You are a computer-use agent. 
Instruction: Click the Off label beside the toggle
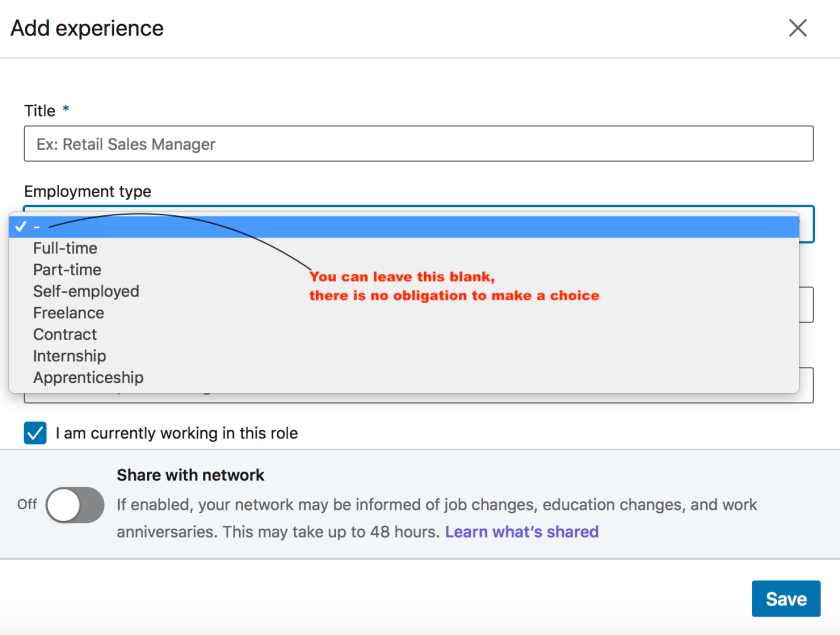27,505
